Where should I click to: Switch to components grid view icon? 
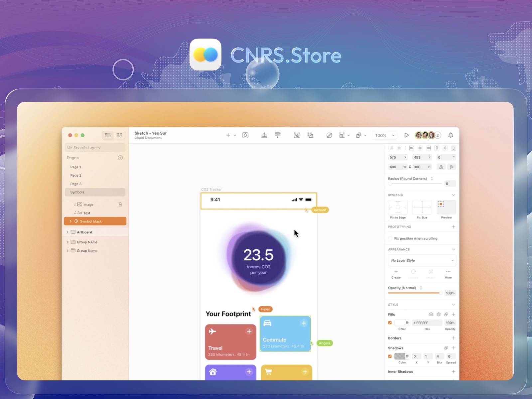coord(119,135)
